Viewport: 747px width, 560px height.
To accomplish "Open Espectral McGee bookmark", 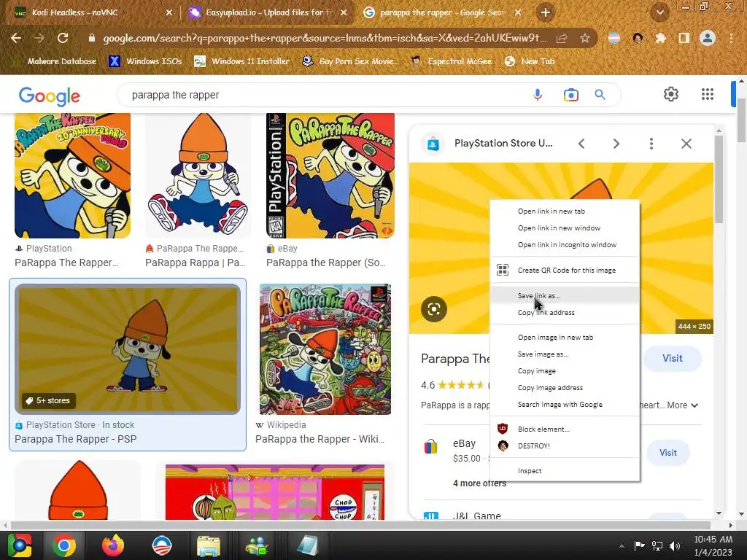I will [452, 61].
